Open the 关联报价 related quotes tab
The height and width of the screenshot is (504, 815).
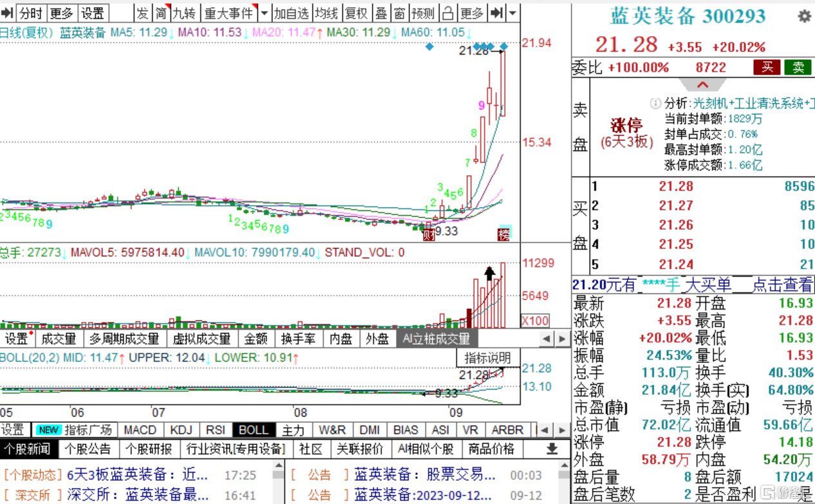tap(361, 449)
